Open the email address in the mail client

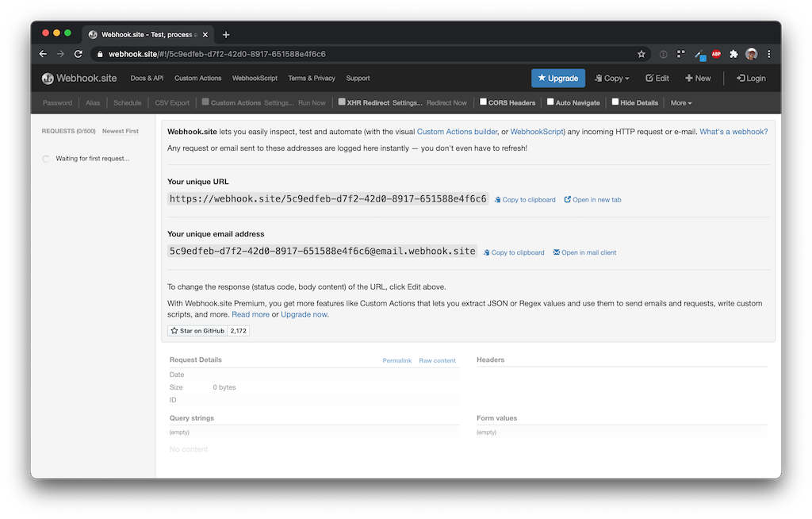point(584,252)
